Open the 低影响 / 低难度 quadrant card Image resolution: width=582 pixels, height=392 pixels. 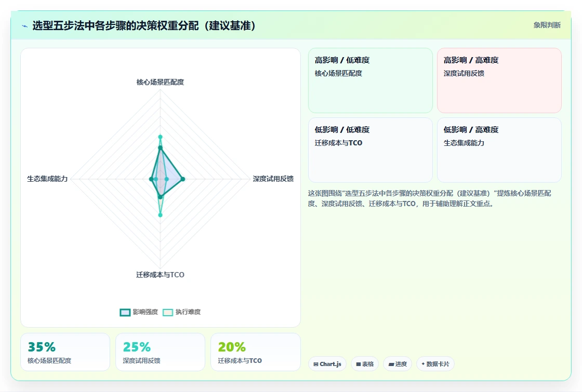coord(371,150)
